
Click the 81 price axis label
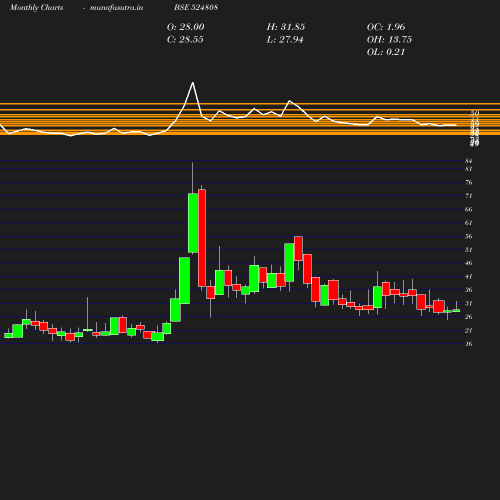coord(469,169)
